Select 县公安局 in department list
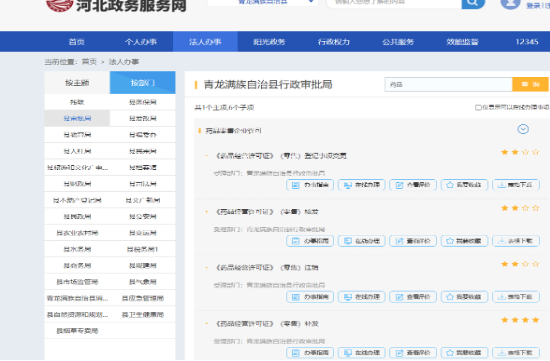Screen dimensions: 550x361 pos(142,216)
